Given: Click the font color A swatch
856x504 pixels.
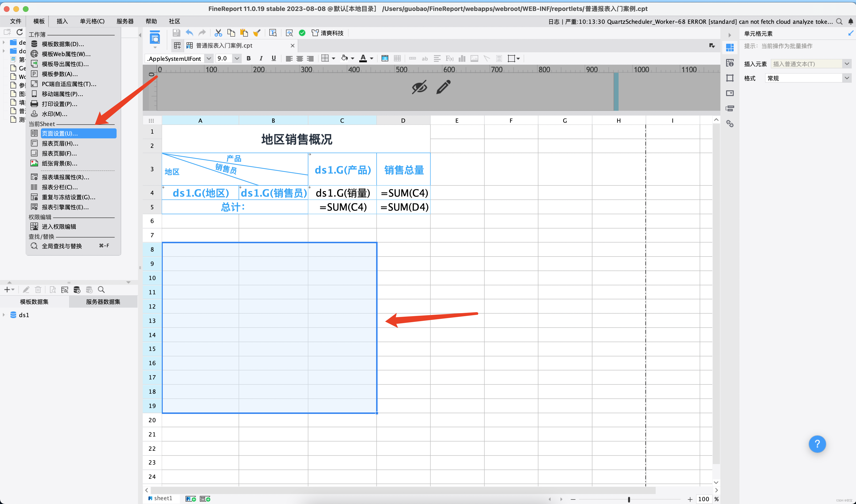Looking at the screenshot, I should click(363, 58).
